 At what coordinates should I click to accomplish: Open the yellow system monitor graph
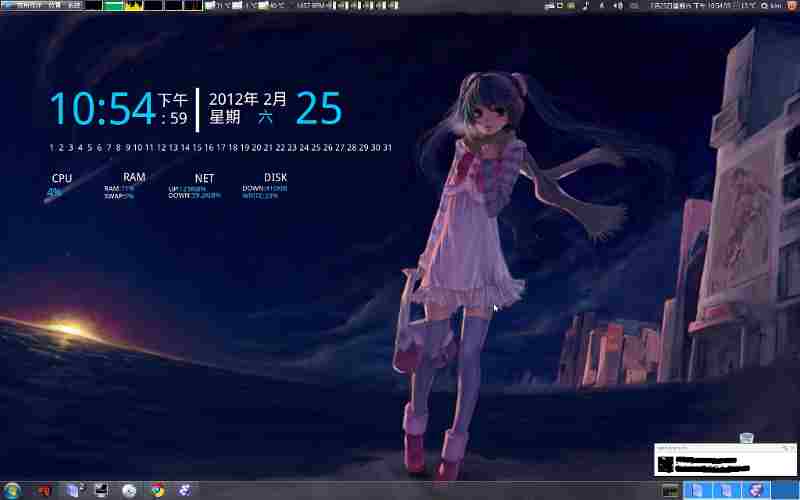point(133,5)
